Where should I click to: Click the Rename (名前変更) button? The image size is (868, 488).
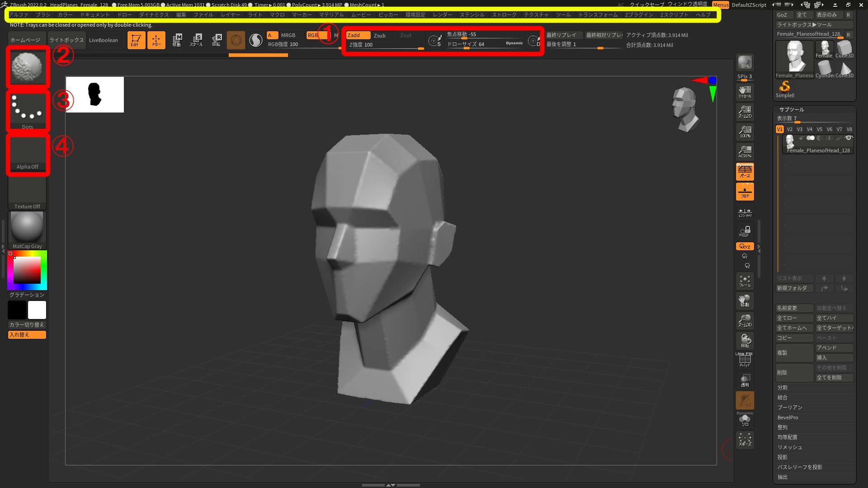click(795, 308)
